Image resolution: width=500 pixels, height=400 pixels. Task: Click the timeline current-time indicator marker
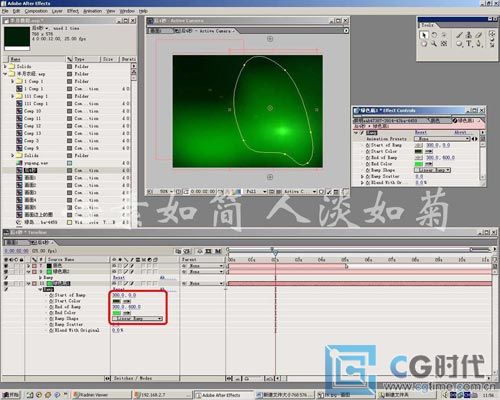(275, 253)
